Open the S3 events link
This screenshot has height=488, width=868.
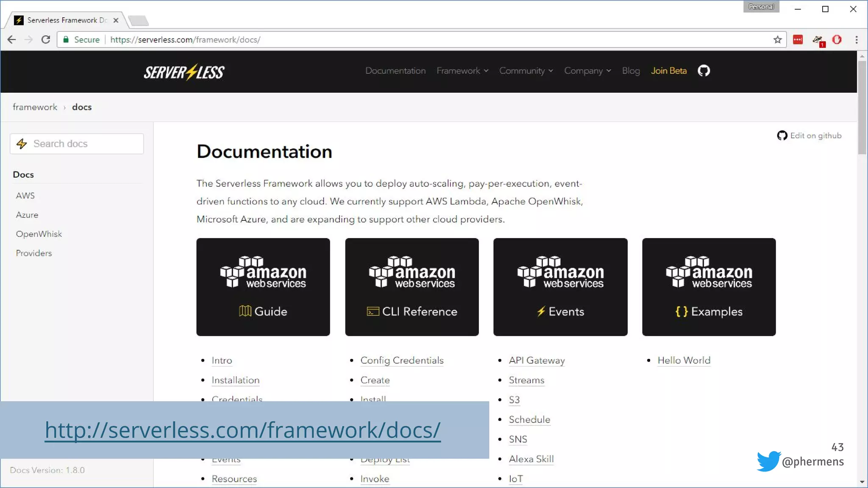click(514, 400)
